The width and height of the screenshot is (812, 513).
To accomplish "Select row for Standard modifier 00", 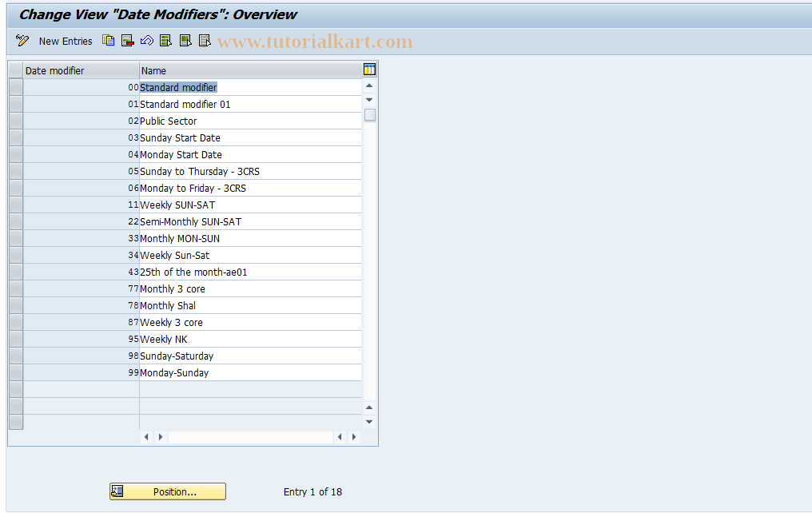I will click(x=16, y=87).
